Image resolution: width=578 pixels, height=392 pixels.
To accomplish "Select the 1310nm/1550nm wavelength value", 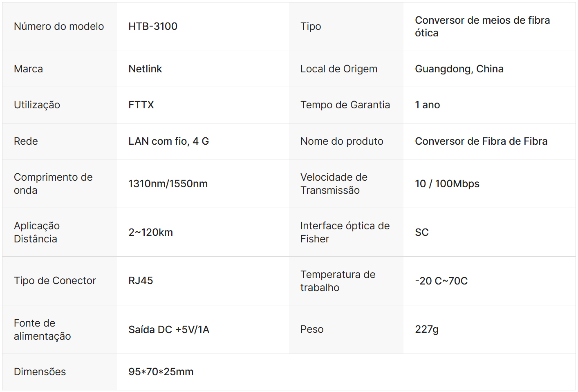I will click(x=168, y=184).
